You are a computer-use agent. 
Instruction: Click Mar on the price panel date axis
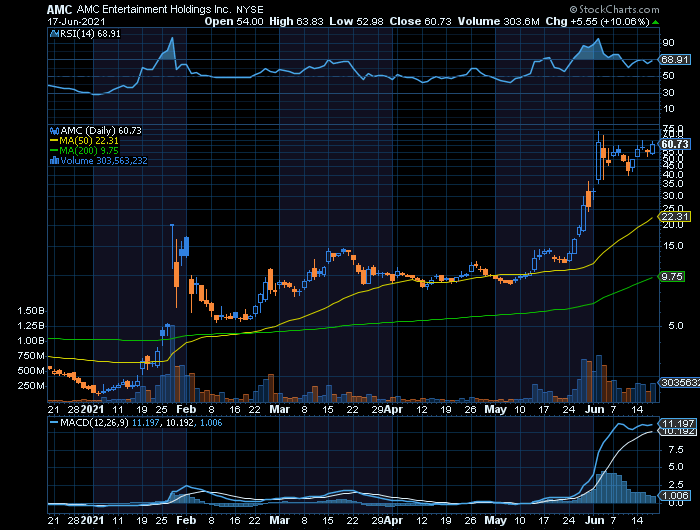pos(279,409)
